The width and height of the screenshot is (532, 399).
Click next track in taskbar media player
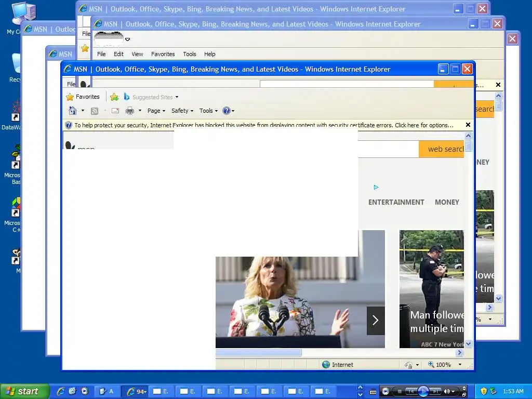[x=435, y=391]
